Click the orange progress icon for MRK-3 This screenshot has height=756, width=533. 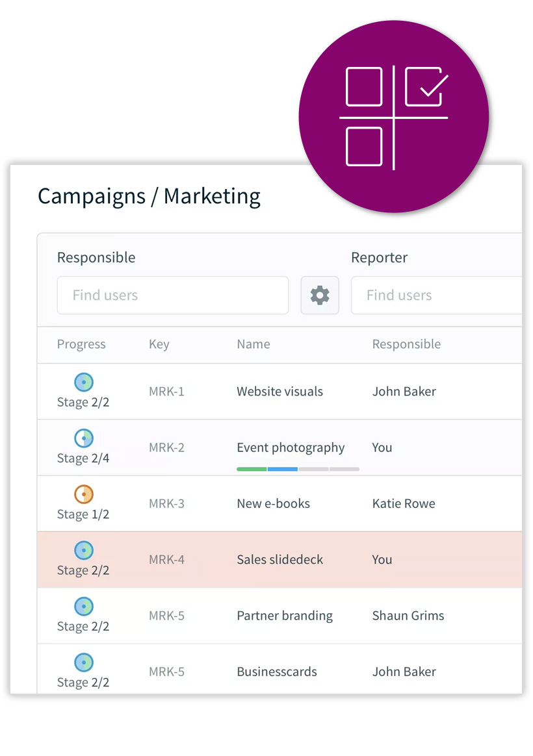pyautogui.click(x=84, y=494)
